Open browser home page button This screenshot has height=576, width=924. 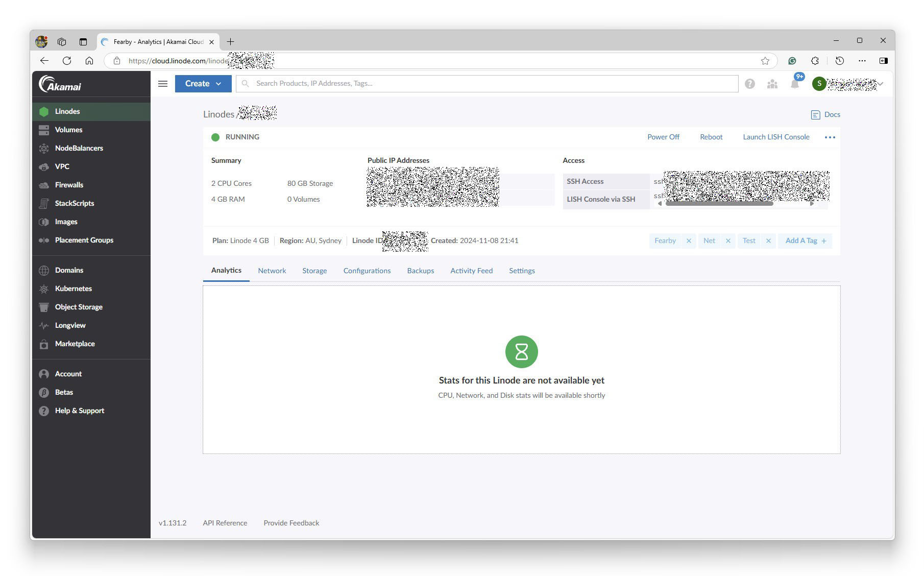click(89, 61)
